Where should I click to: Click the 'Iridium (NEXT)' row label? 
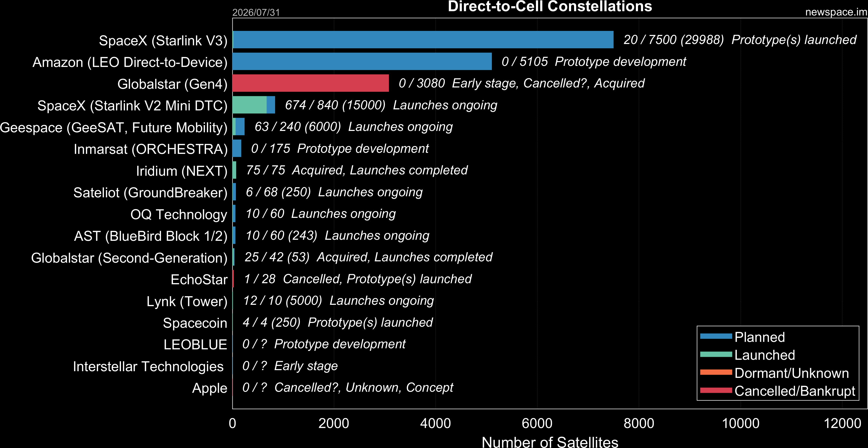point(182,171)
